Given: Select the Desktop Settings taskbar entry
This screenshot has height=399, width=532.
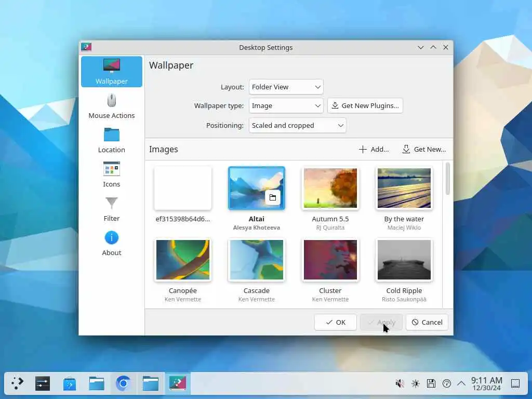Looking at the screenshot, I should [178, 383].
